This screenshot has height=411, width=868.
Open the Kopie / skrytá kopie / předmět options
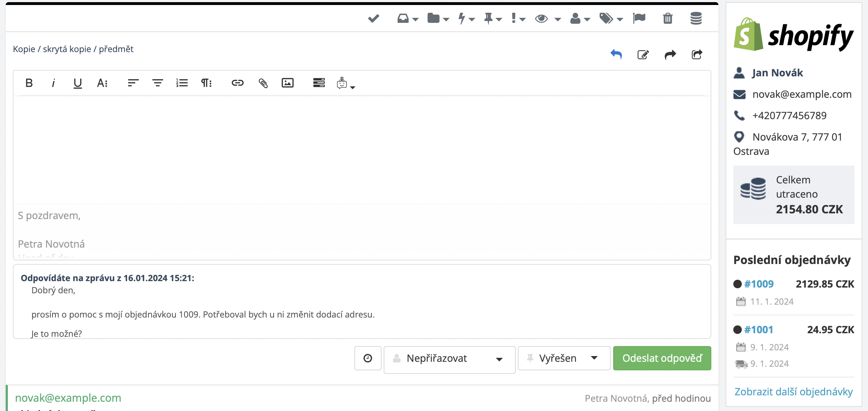click(73, 49)
